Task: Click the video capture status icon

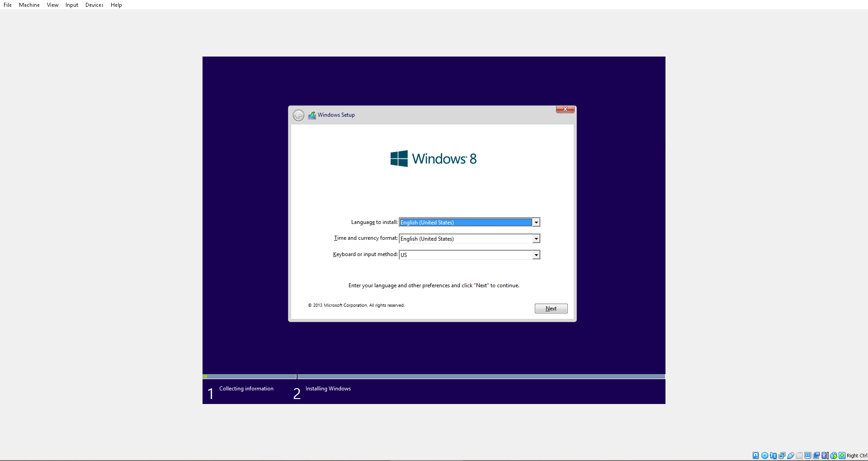Action: (816, 456)
